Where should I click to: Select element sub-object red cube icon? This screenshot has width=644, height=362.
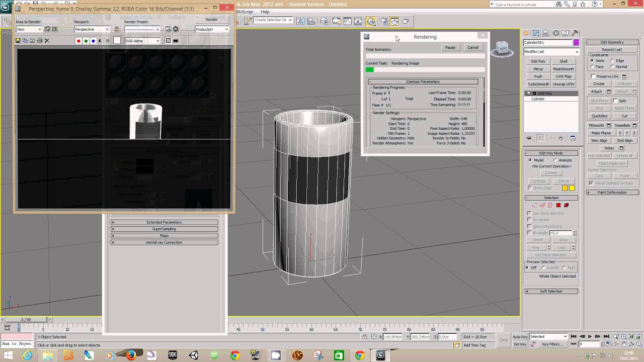[x=566, y=205]
